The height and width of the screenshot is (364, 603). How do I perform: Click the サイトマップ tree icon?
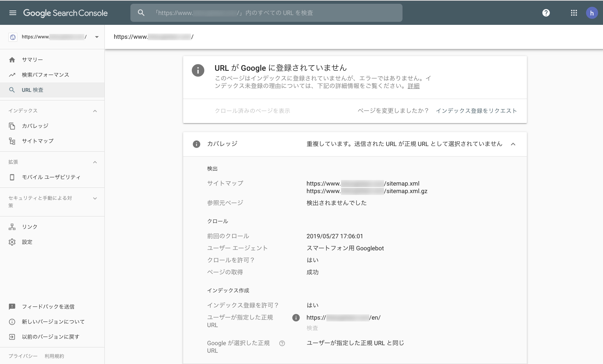click(x=12, y=141)
